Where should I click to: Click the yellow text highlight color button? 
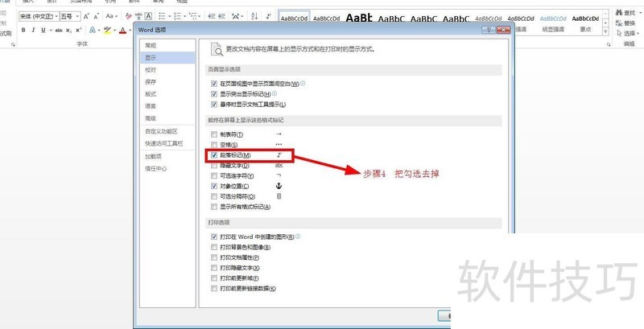click(x=107, y=30)
